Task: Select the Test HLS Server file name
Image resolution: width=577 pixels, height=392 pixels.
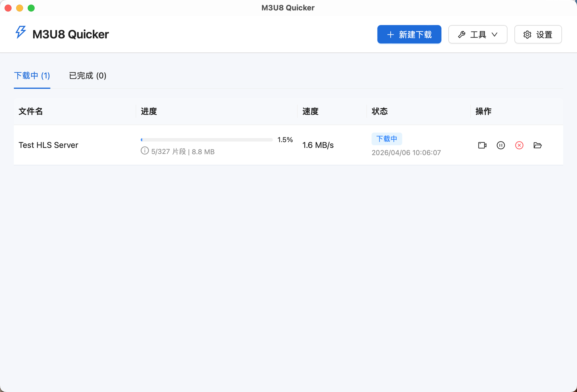Action: click(x=48, y=145)
